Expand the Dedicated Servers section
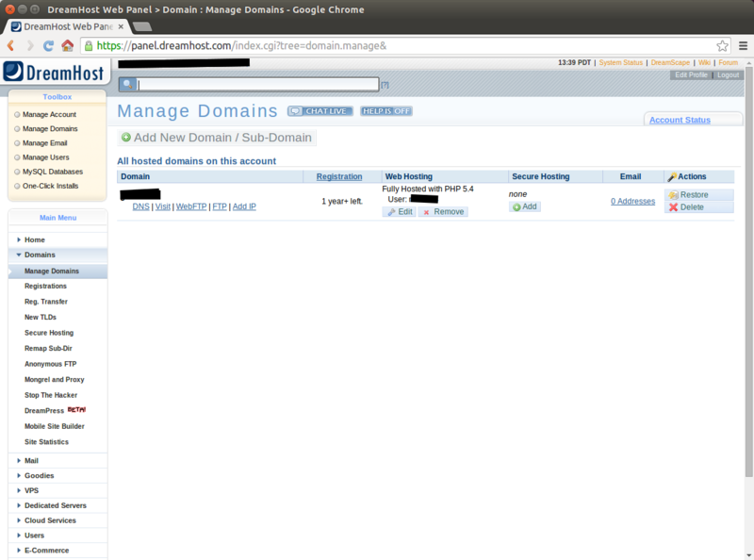 (57, 505)
